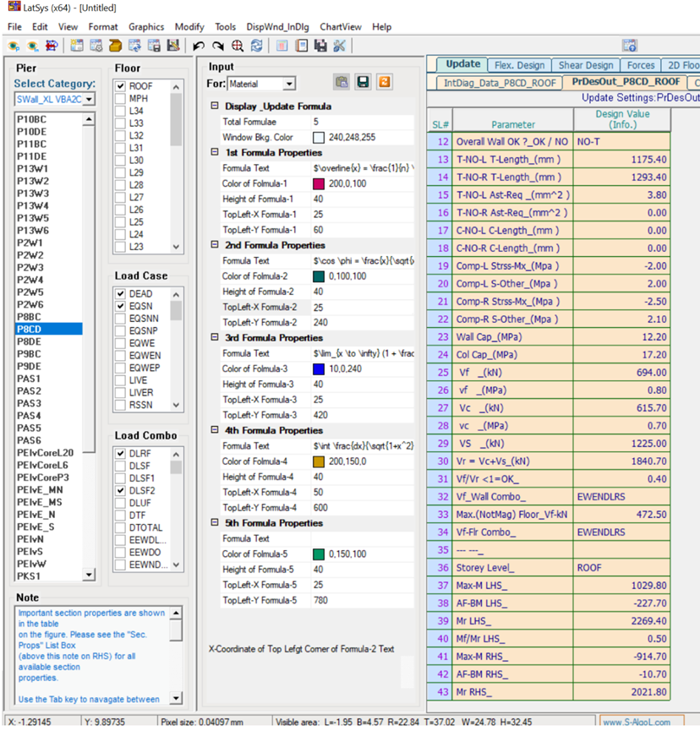
Task: Click the undo arrow in the toolbar
Action: click(199, 46)
